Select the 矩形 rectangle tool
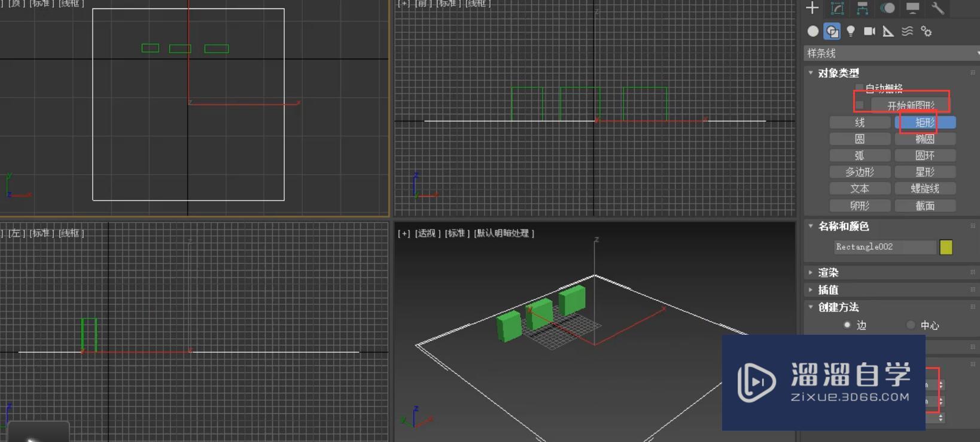This screenshot has height=442, width=980. (x=925, y=122)
